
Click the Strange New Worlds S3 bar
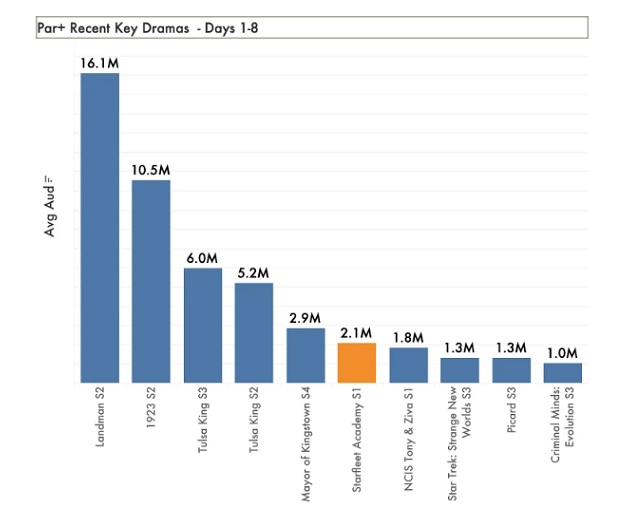[x=460, y=370]
